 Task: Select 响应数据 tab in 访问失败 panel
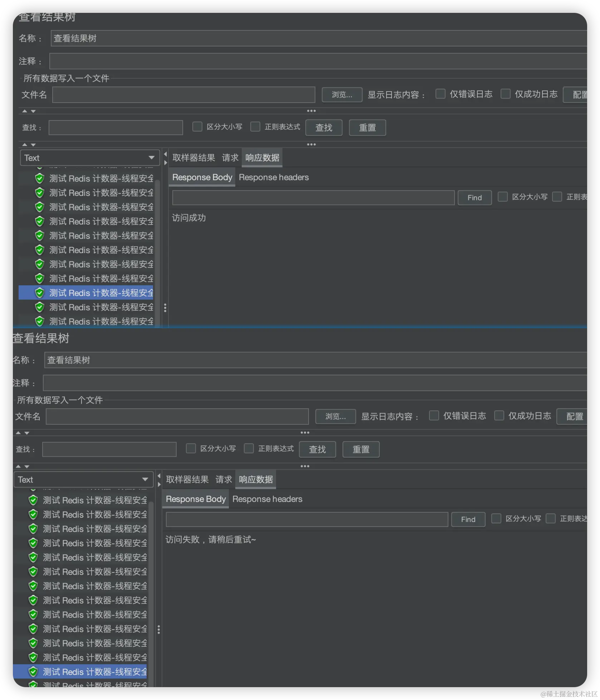point(256,479)
